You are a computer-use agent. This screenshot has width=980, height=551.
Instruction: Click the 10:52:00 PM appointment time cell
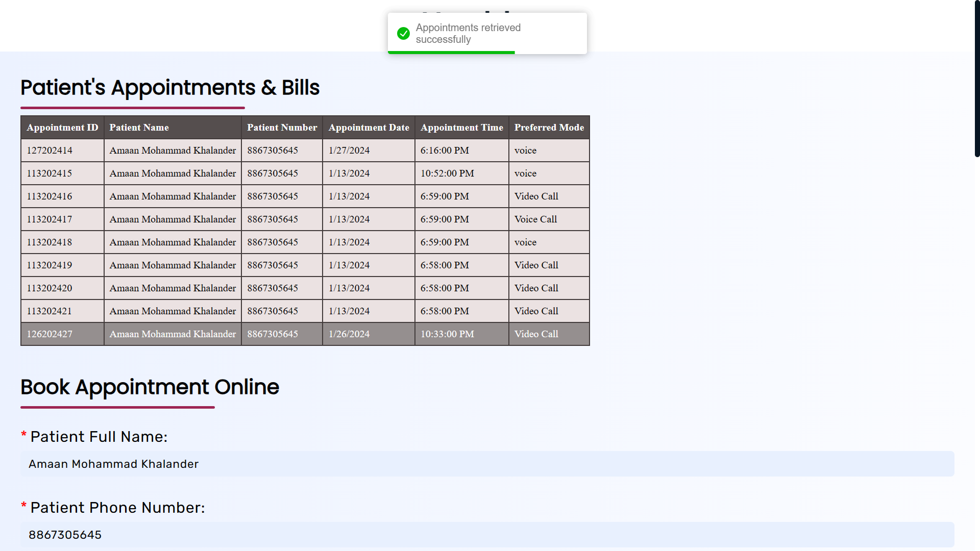point(447,173)
